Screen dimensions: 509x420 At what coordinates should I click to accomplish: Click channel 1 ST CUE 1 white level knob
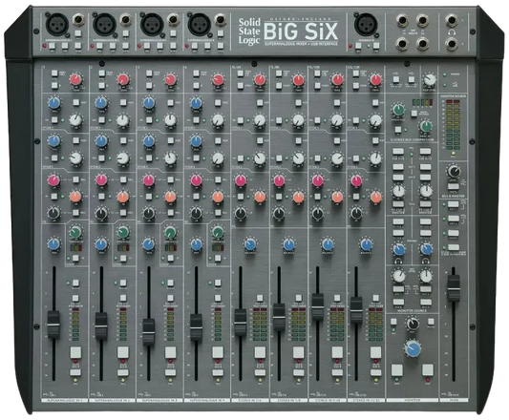pyautogui.click(x=75, y=120)
